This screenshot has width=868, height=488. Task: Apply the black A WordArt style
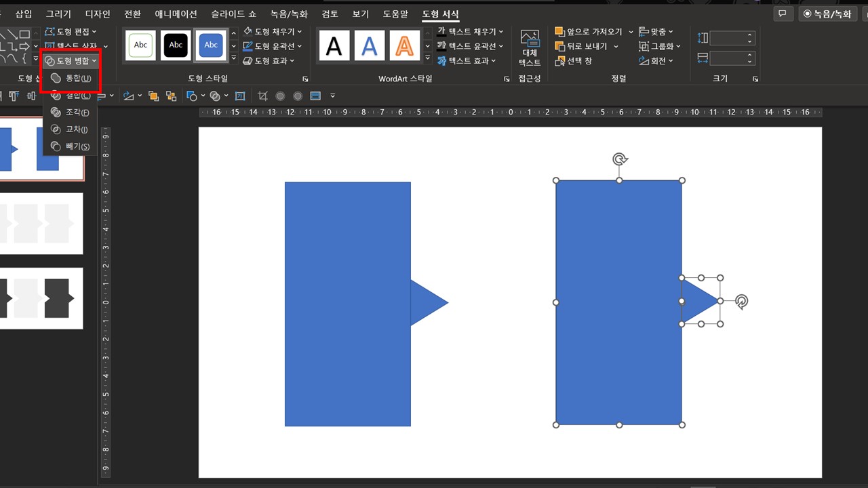[334, 45]
